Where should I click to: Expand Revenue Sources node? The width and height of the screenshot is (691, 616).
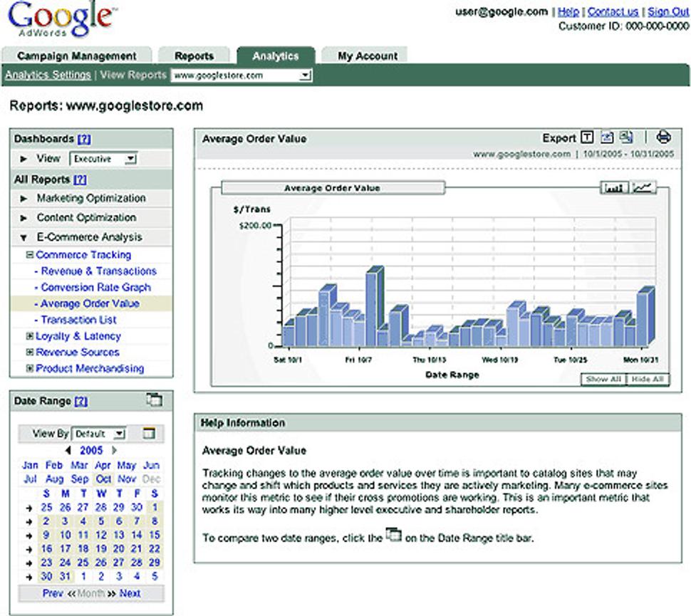coord(29,352)
